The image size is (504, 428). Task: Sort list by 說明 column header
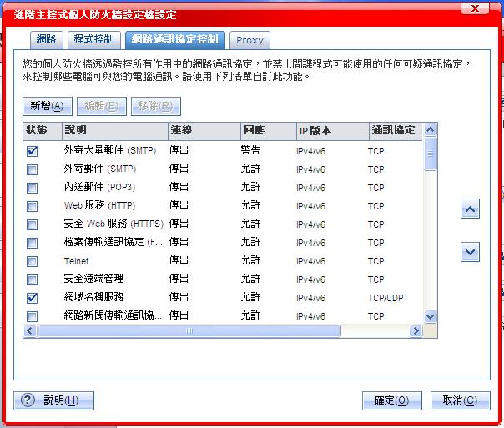pos(112,131)
